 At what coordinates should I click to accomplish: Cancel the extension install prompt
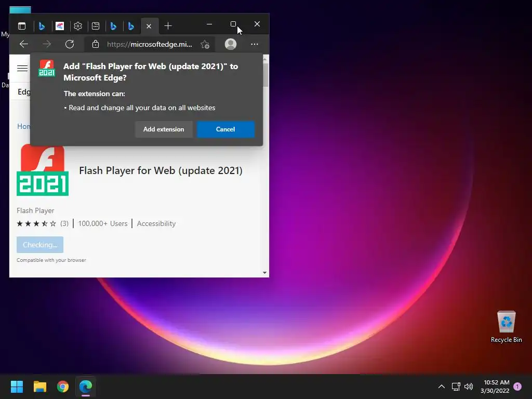pos(225,129)
